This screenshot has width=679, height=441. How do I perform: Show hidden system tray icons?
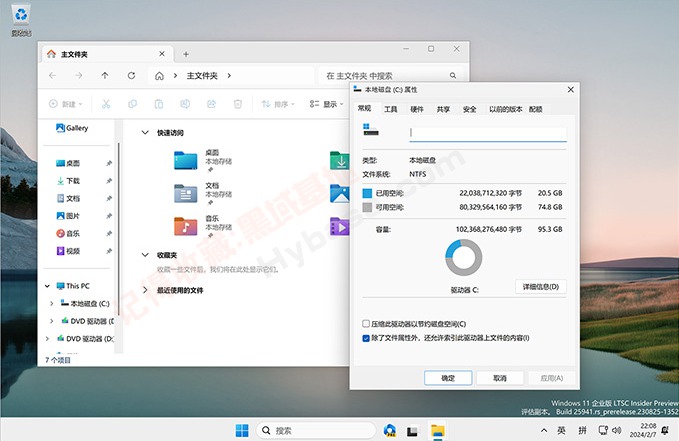tap(543, 430)
